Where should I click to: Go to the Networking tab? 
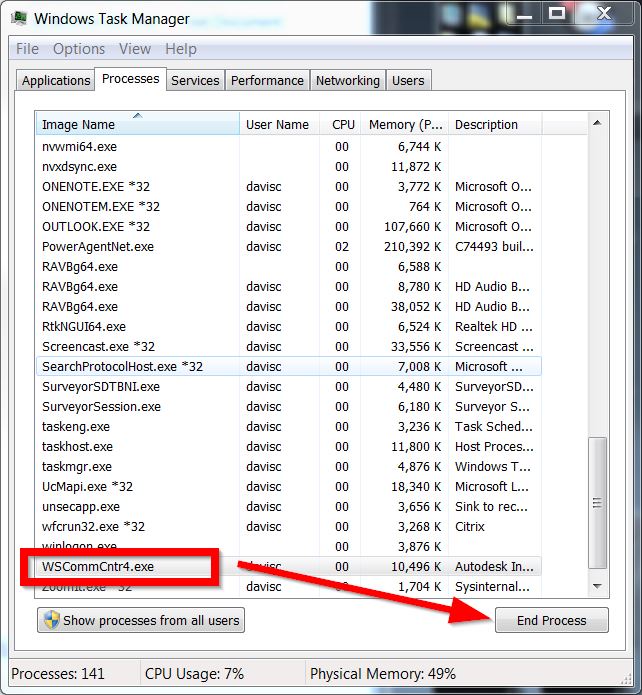pos(348,81)
